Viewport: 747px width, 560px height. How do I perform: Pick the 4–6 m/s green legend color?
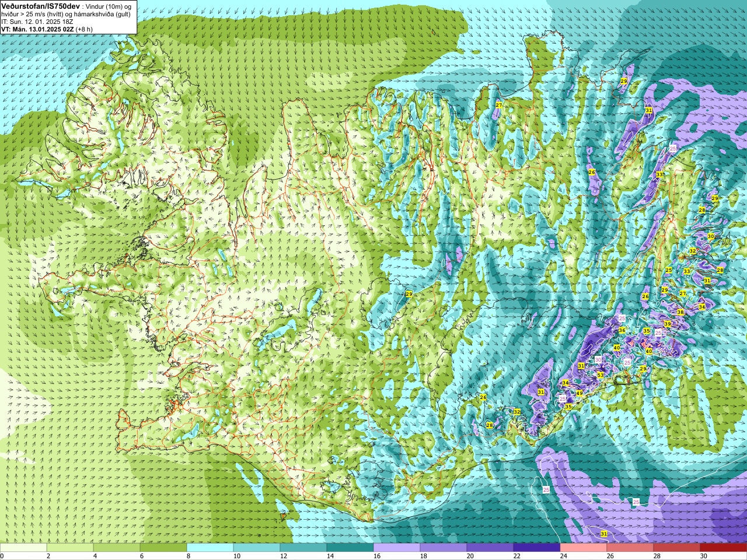117,548
